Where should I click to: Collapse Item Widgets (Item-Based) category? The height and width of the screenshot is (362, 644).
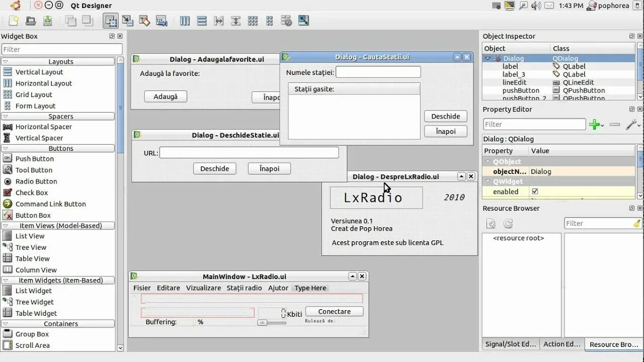[x=6, y=281]
